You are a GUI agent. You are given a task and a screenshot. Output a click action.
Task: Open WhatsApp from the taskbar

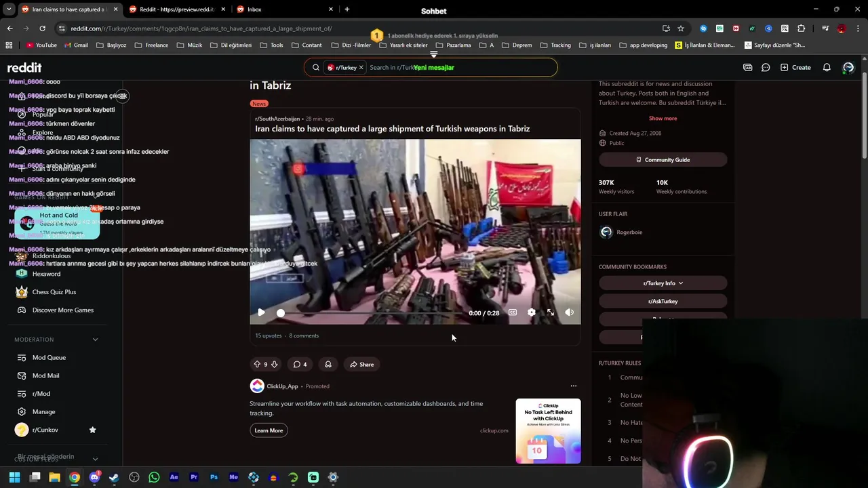(x=154, y=477)
